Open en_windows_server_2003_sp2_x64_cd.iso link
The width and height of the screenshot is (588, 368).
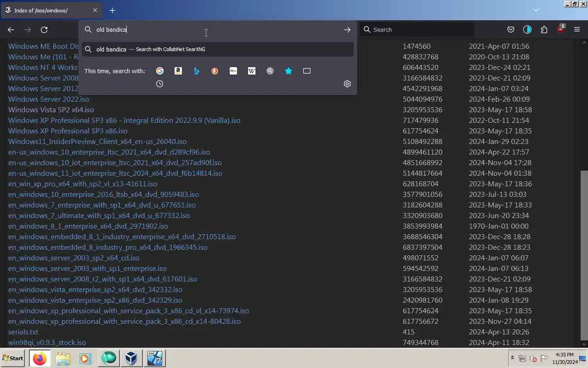pos(74,258)
